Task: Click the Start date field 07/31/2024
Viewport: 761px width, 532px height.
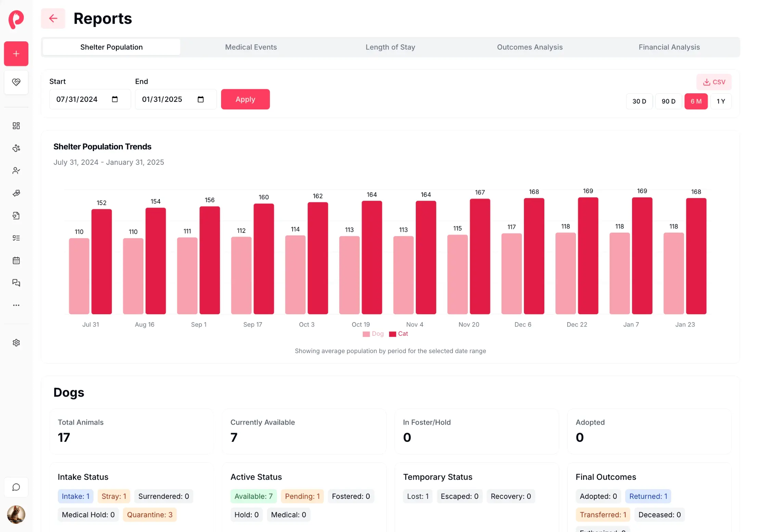Action: tap(90, 99)
